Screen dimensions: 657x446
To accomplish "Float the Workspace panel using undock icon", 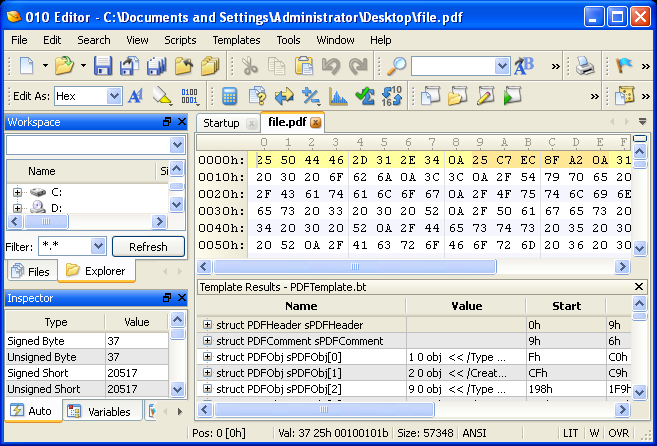I will (x=167, y=122).
